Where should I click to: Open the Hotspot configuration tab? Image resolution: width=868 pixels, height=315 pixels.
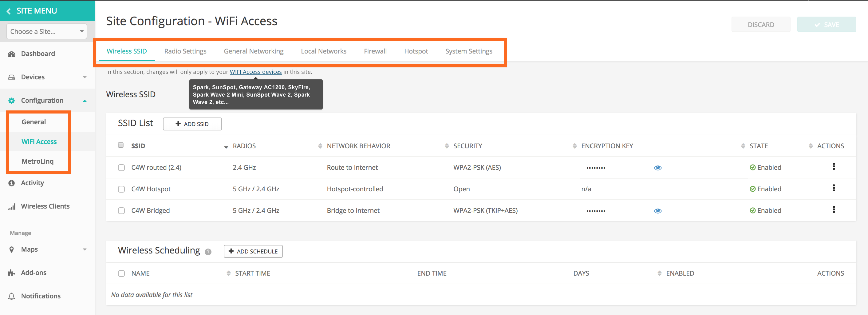(416, 51)
